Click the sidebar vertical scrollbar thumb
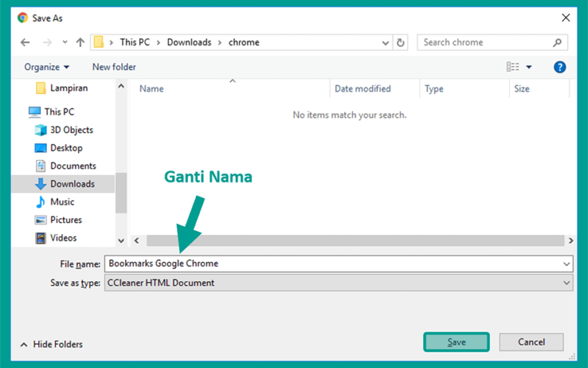This screenshot has height=368, width=588. point(121,193)
